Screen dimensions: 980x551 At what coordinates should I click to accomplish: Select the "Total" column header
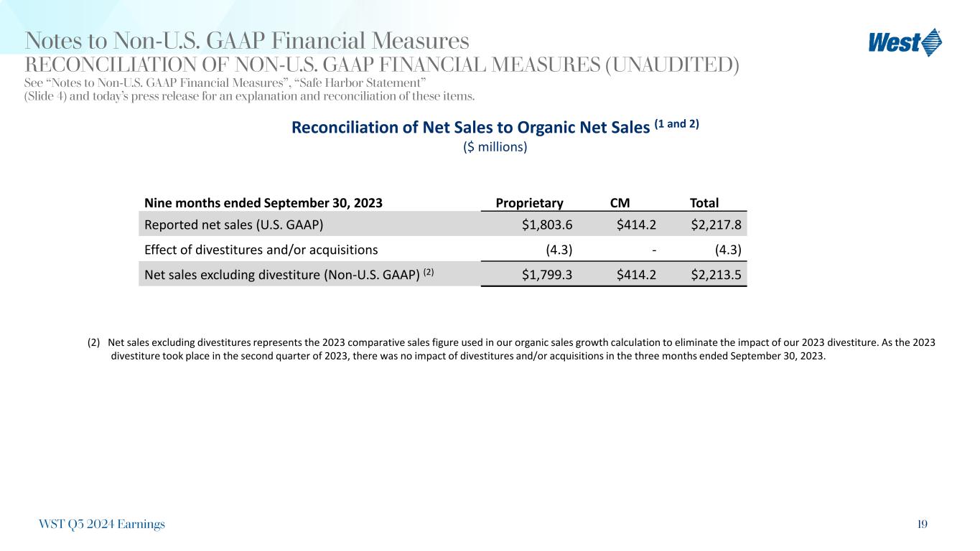coord(704,203)
